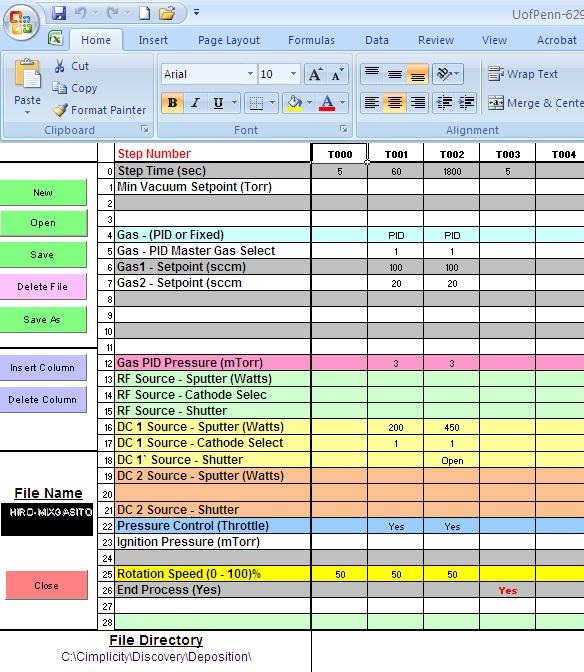Click the Save icon in quick access toolbar
This screenshot has width=584, height=672.
pos(59,13)
